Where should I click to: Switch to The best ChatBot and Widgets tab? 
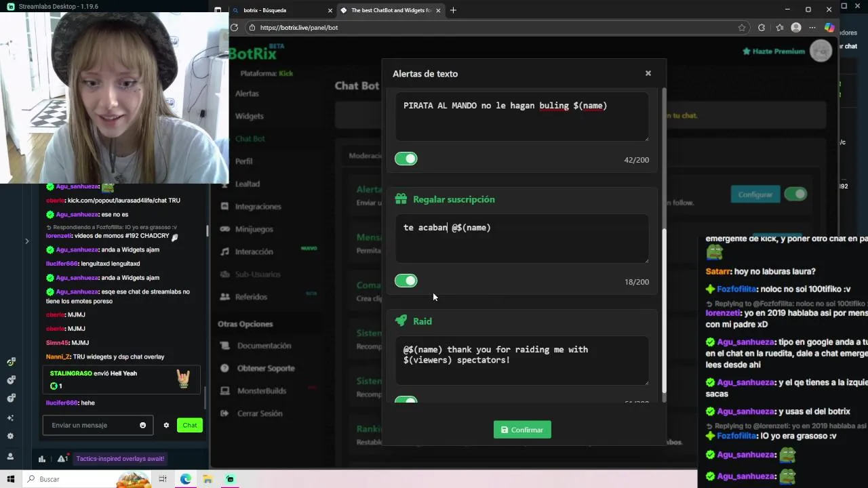[390, 10]
